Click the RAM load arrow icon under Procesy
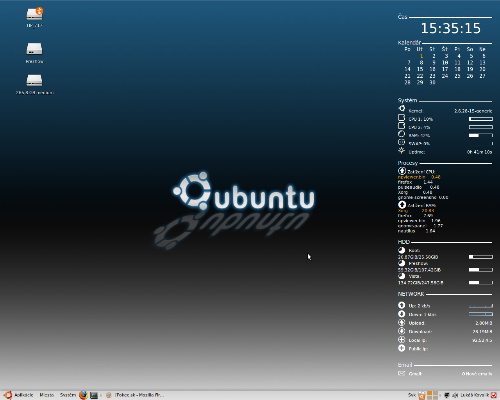 pyautogui.click(x=402, y=205)
